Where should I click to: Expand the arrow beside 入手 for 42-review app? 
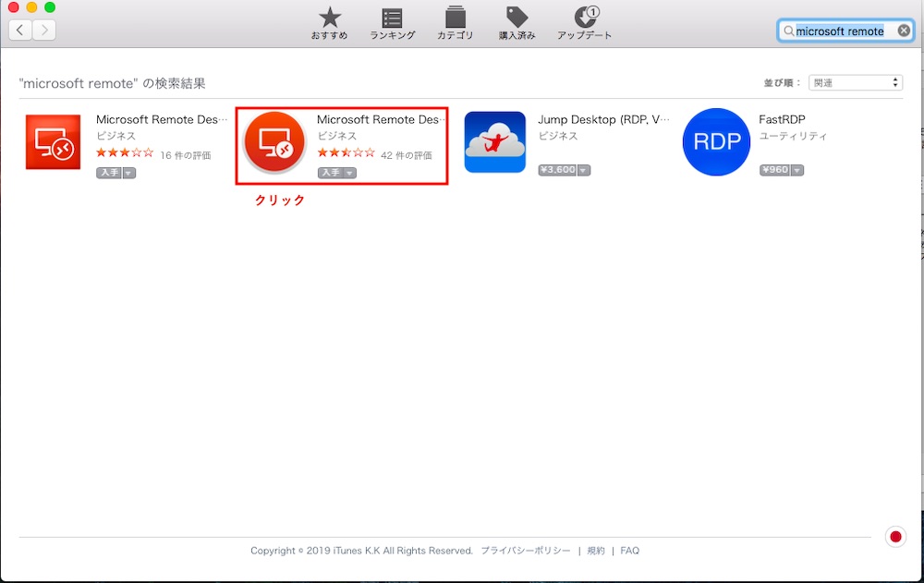(x=350, y=173)
